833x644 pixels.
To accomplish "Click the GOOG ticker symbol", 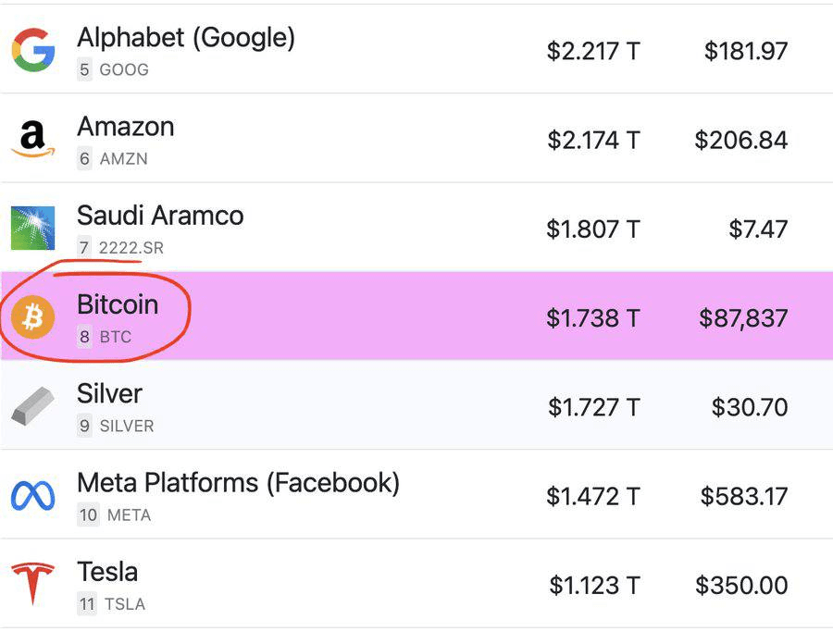I will [124, 69].
